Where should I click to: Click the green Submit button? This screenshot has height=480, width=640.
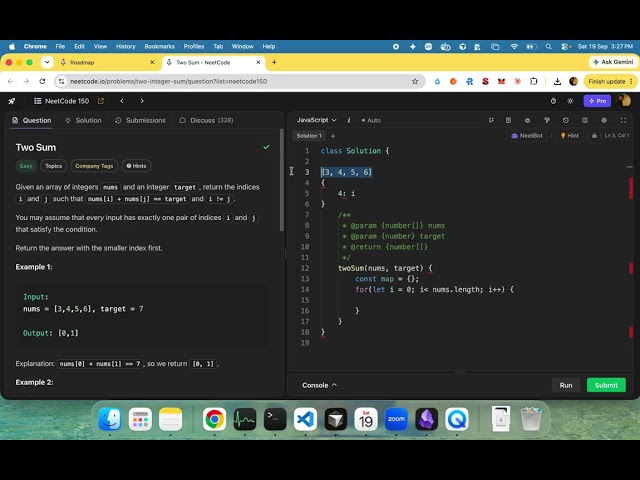[606, 385]
